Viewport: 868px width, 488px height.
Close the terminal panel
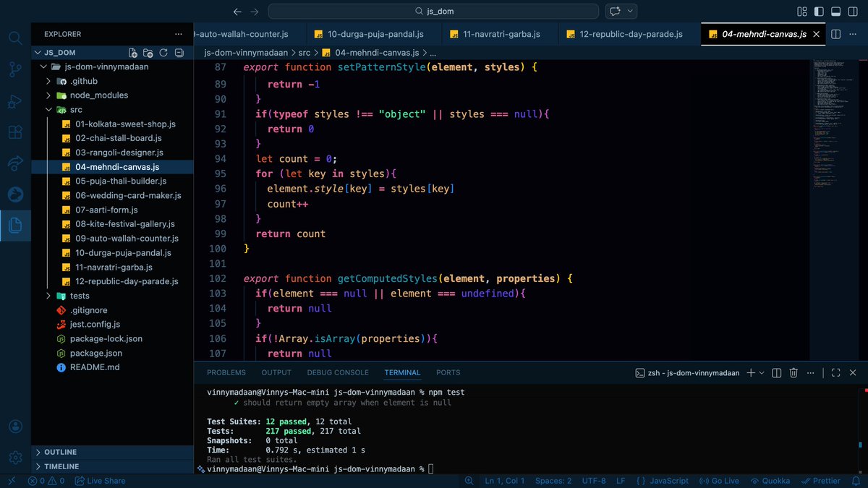(x=854, y=373)
